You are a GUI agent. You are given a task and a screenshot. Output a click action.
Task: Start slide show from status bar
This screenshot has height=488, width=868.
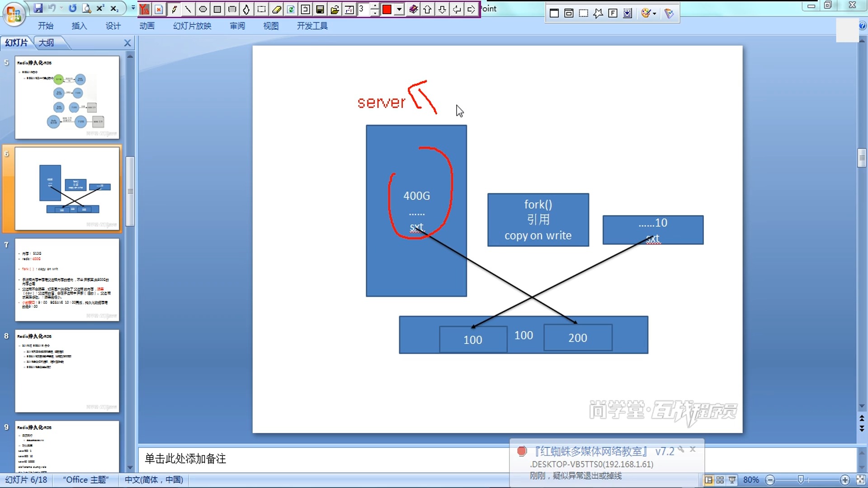pos(732,480)
